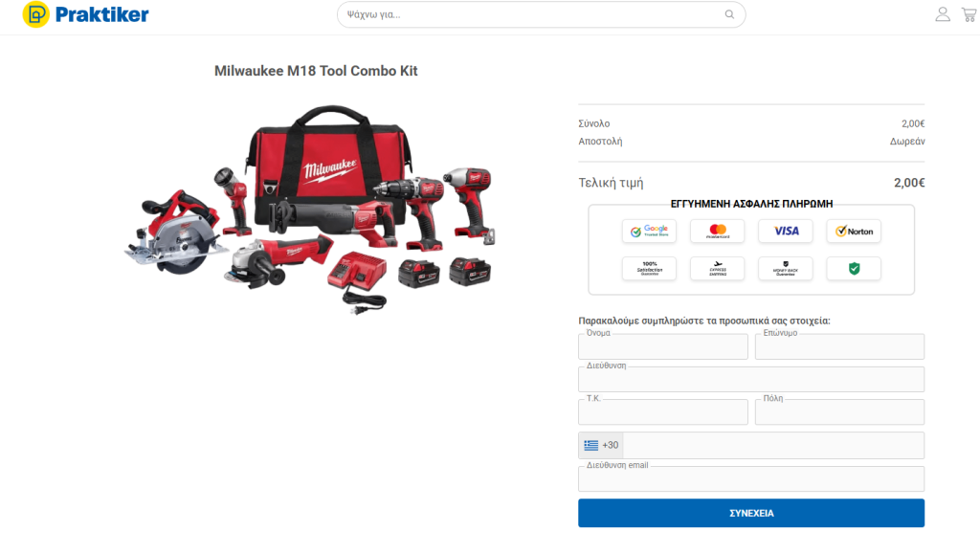This screenshot has height=554, width=980.
Task: Open the +30 country code selector
Action: pyautogui.click(x=601, y=445)
